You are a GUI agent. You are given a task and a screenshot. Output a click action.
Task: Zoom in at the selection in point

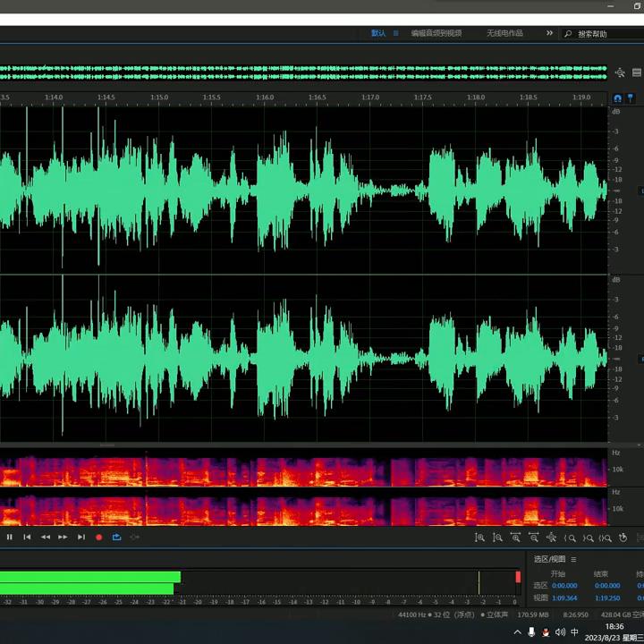569,538
